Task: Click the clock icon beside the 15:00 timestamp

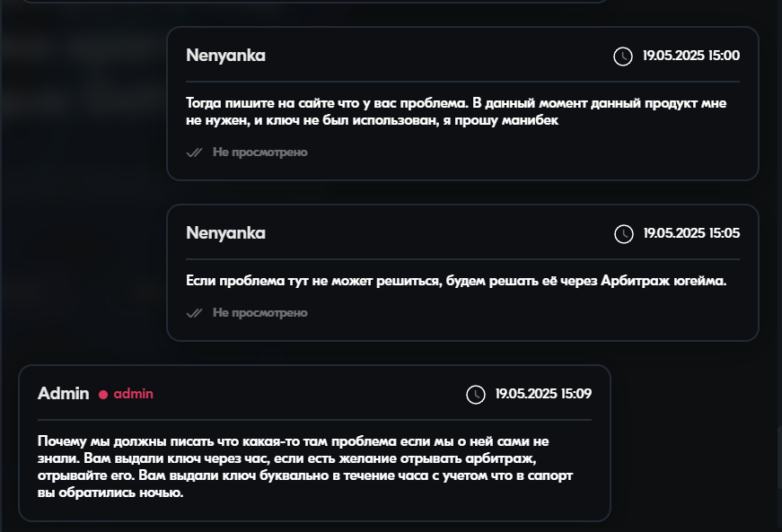Action: pos(623,57)
